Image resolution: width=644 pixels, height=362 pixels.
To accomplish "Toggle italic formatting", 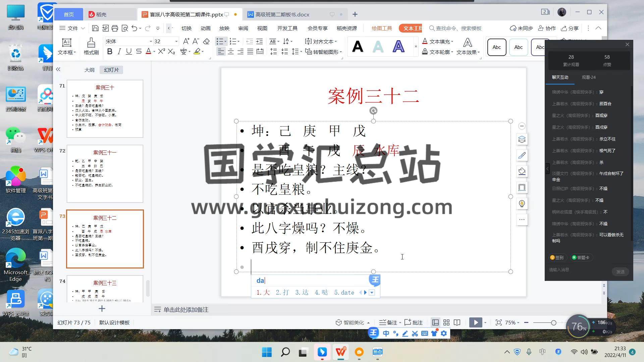I will point(119,52).
